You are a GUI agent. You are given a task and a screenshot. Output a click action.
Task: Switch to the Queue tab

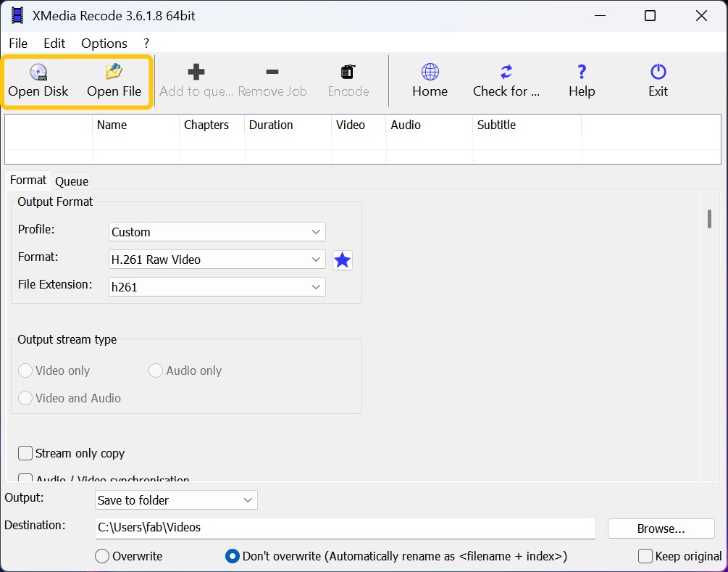click(x=71, y=181)
